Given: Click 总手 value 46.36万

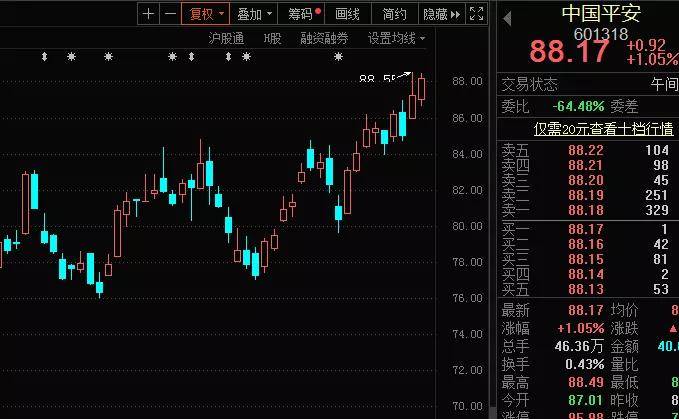Looking at the screenshot, I should click(x=579, y=346).
